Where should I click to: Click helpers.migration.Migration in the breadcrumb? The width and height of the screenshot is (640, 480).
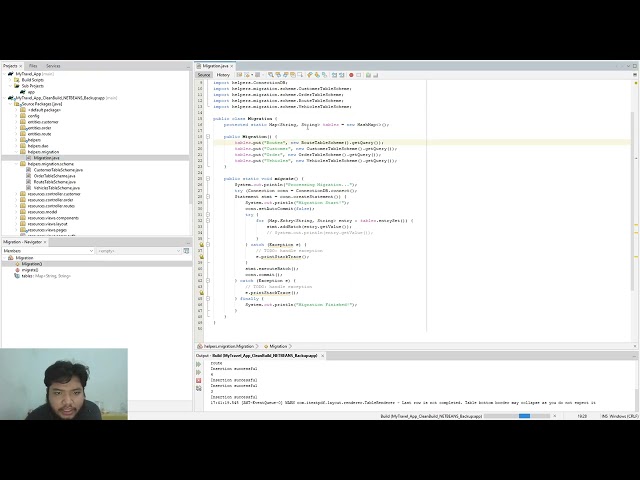coord(229,346)
